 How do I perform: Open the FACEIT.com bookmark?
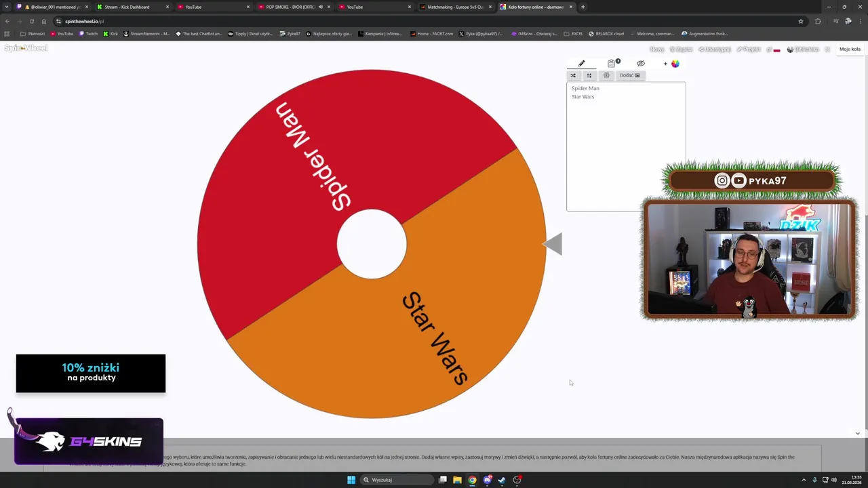click(x=431, y=33)
